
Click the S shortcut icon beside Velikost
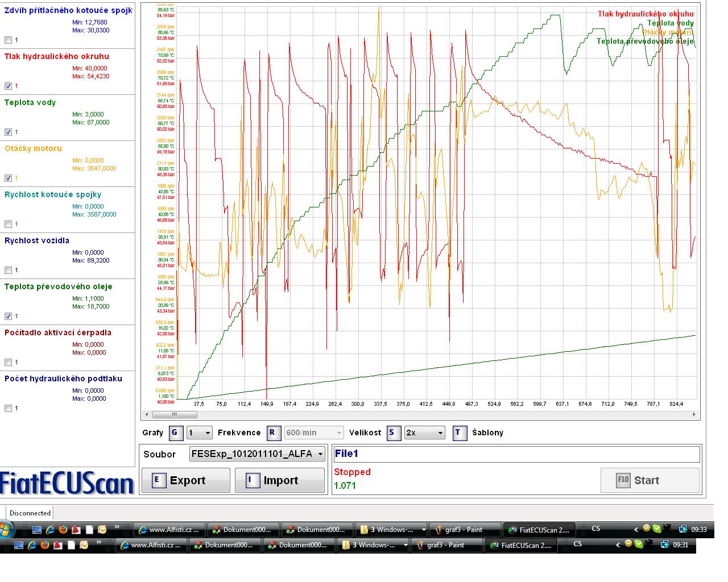click(394, 433)
